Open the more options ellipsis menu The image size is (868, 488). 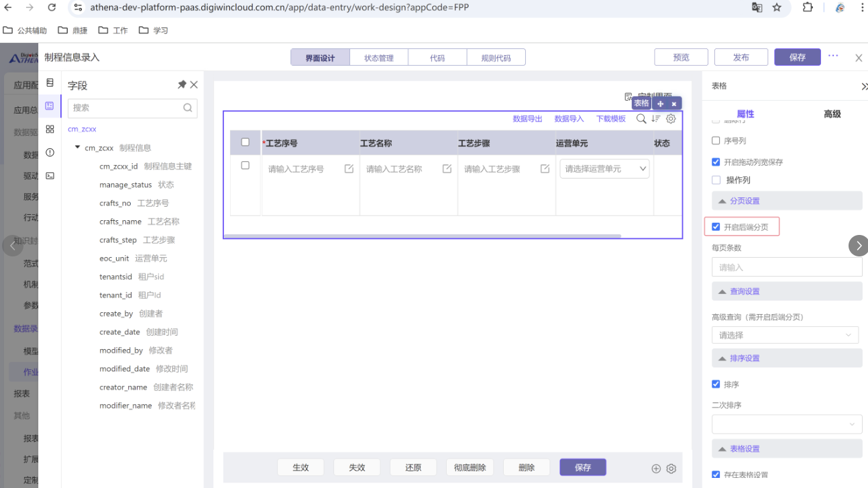click(833, 56)
